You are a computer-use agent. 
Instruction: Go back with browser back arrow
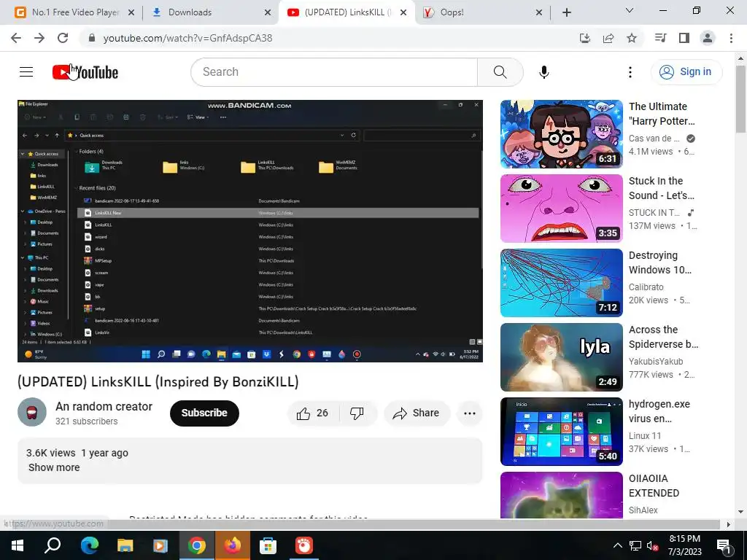(16, 38)
